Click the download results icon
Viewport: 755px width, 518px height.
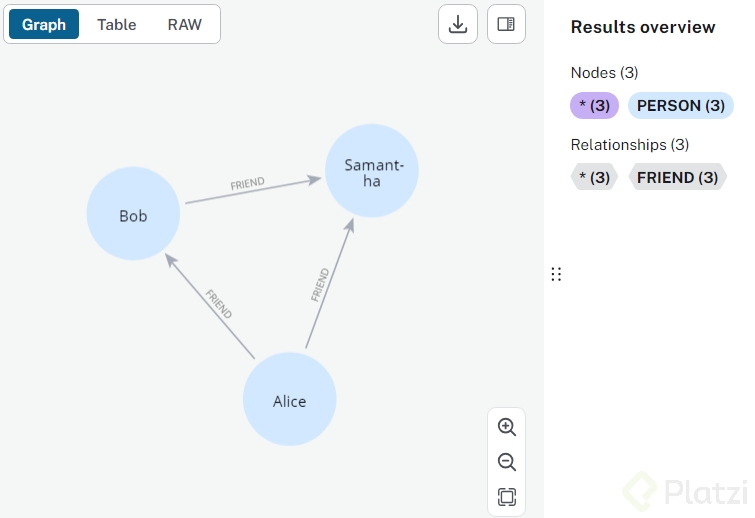point(458,24)
